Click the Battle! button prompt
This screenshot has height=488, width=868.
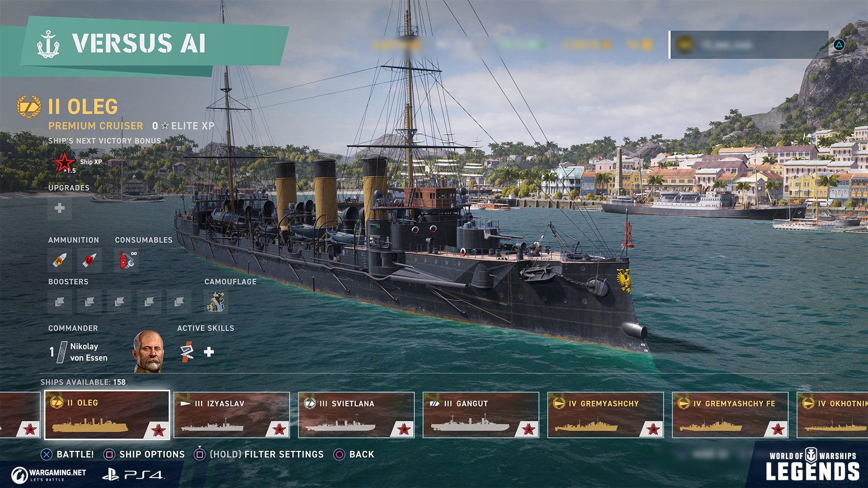pos(67,455)
